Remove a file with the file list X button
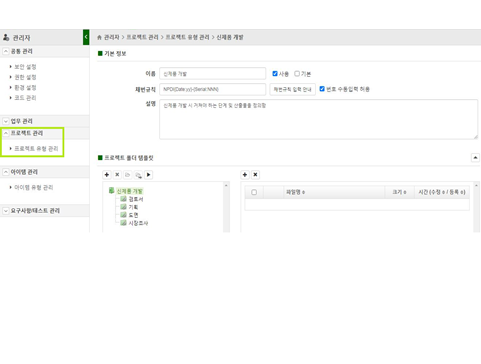This screenshot has width=481, height=364. coord(255,175)
